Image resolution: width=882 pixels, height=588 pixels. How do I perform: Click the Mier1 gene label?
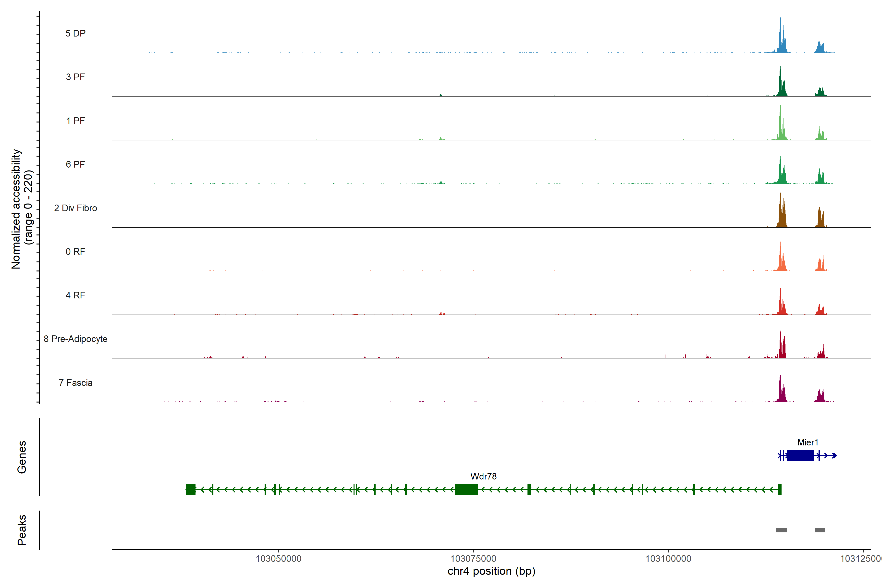point(807,442)
